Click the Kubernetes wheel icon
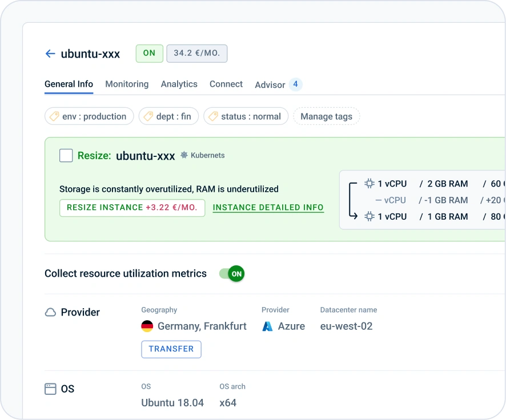This screenshot has height=420, width=506. tap(184, 155)
